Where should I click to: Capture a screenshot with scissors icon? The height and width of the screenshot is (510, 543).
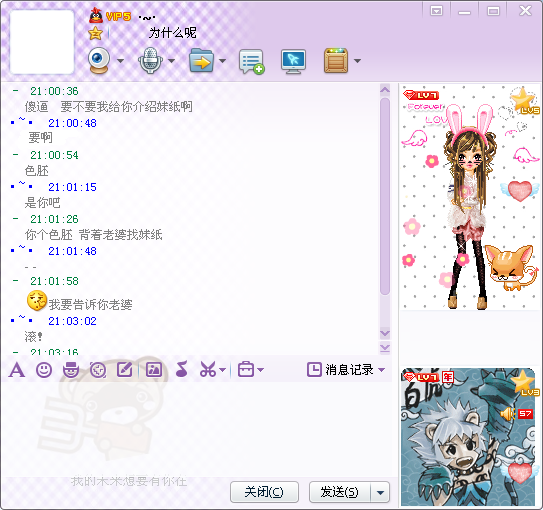coord(208,369)
